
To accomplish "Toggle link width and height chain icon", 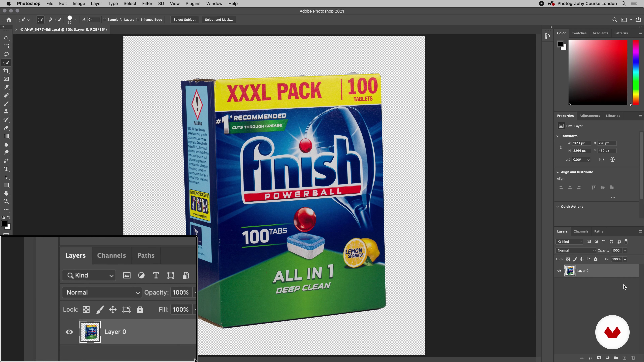I will 561,147.
